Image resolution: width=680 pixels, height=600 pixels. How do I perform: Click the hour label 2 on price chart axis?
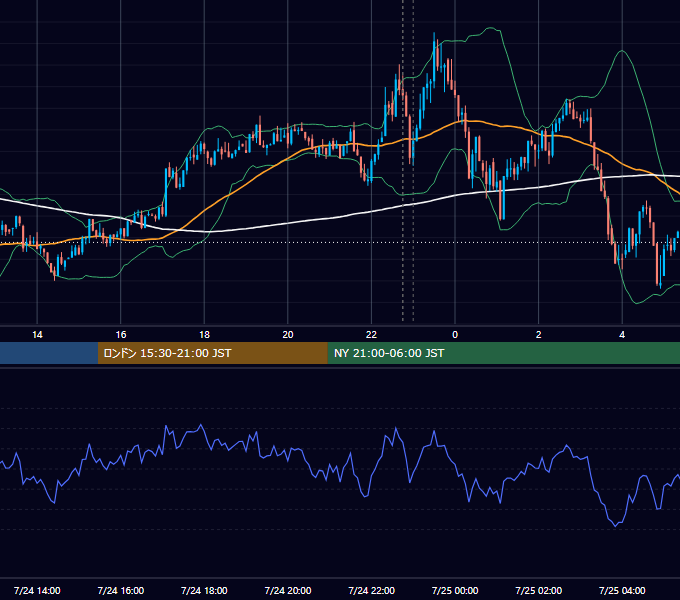coord(539,335)
